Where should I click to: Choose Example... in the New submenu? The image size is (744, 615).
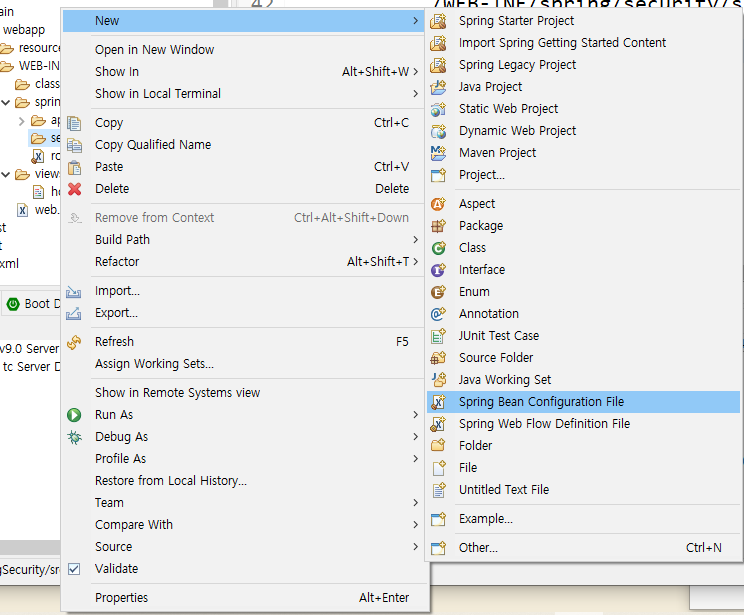click(x=486, y=519)
